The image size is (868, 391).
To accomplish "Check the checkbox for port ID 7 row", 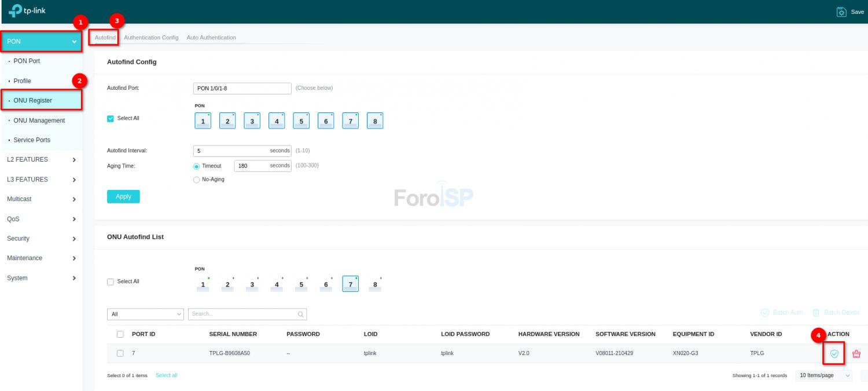I will point(120,353).
